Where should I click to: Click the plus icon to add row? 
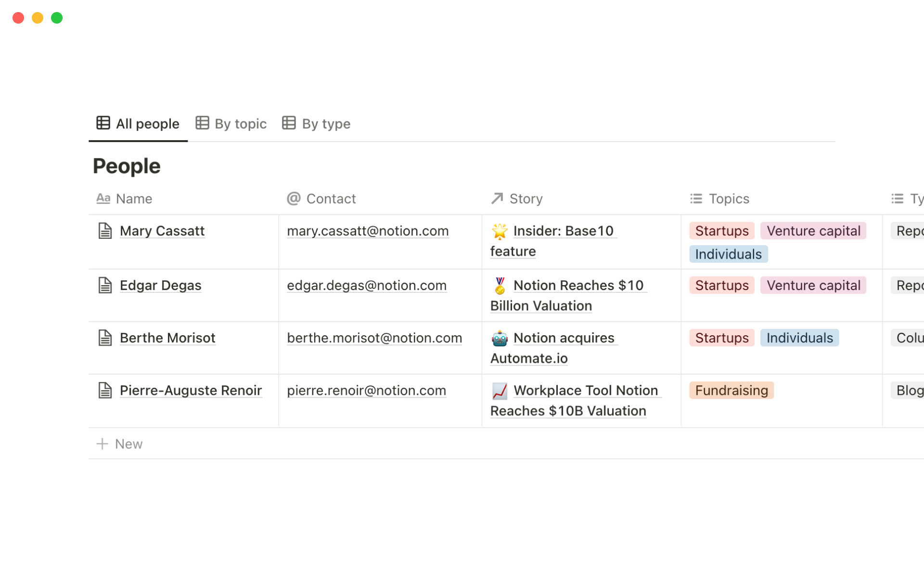[102, 444]
